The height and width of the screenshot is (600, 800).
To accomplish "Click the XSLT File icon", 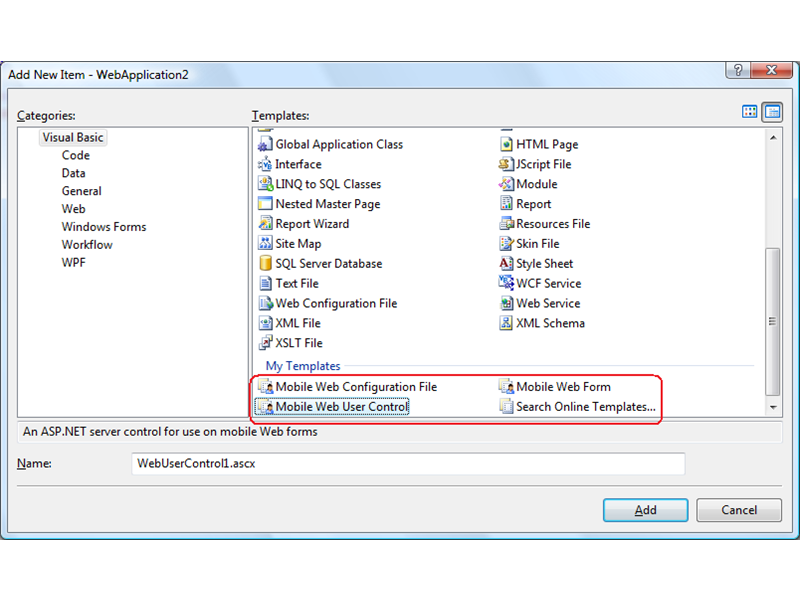I will (265, 343).
